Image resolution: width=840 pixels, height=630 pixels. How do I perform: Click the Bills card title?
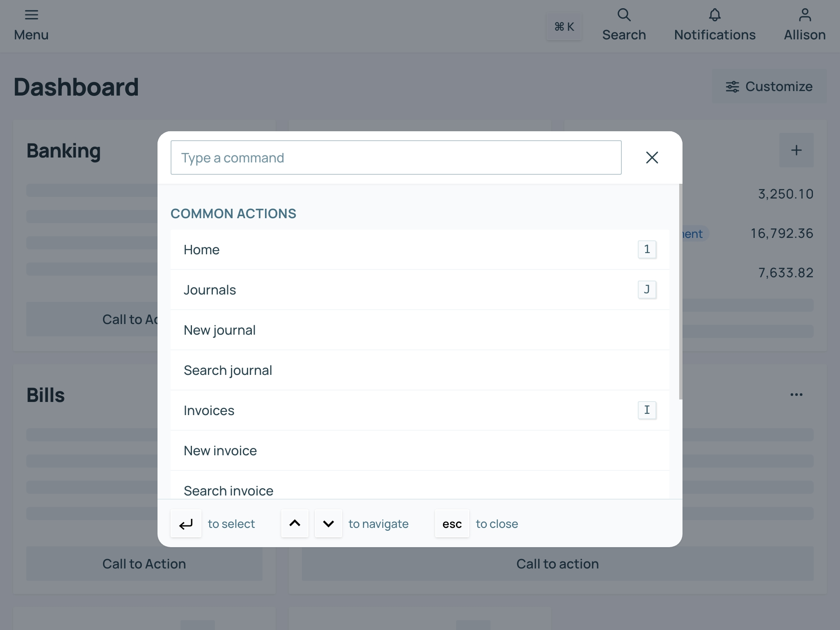point(46,395)
